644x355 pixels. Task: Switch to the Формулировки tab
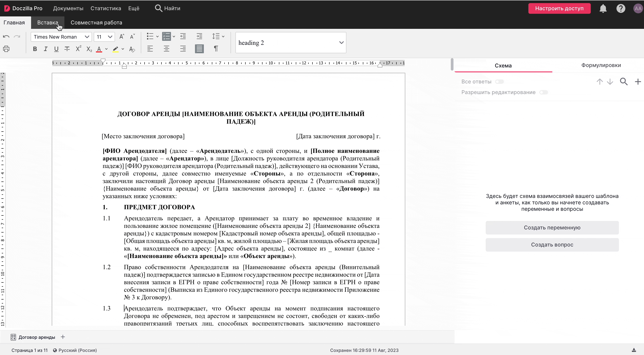click(x=601, y=65)
